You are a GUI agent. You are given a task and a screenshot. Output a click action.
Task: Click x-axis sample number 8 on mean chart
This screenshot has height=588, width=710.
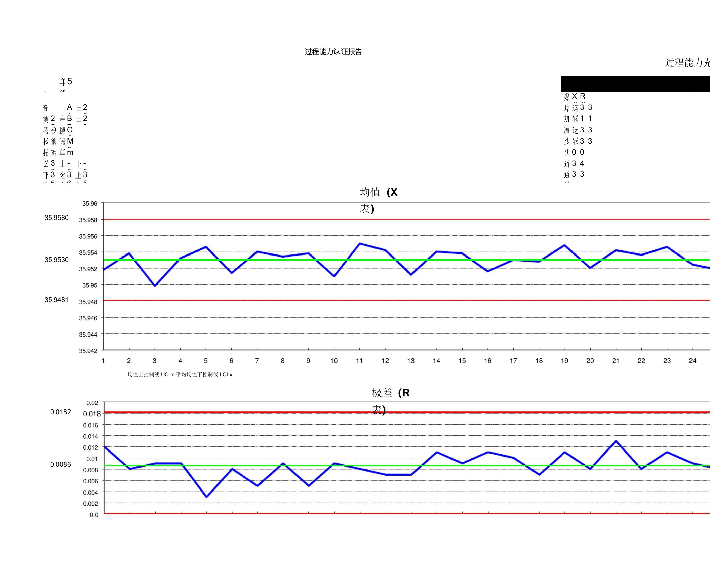[283, 361]
